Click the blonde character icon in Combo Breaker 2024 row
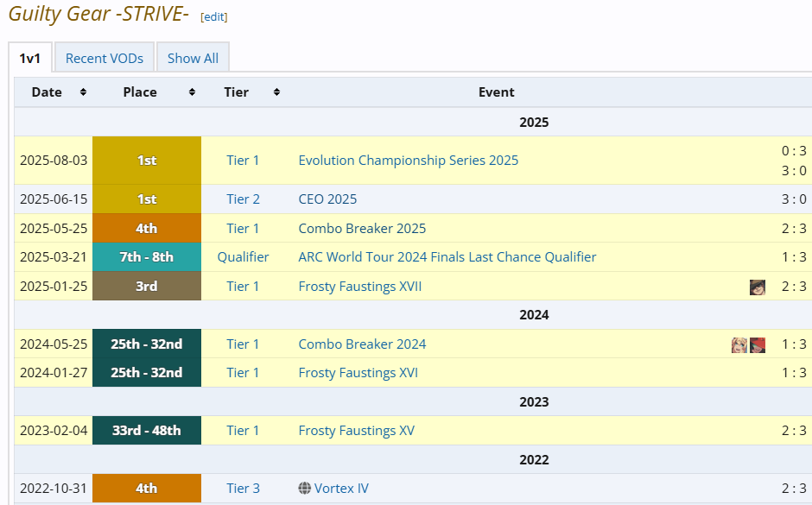This screenshot has width=812, height=505. [739, 344]
